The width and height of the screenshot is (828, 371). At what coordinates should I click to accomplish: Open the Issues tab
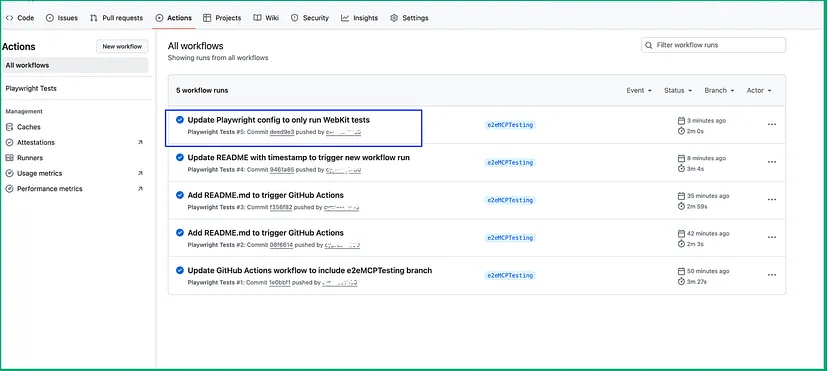point(62,18)
